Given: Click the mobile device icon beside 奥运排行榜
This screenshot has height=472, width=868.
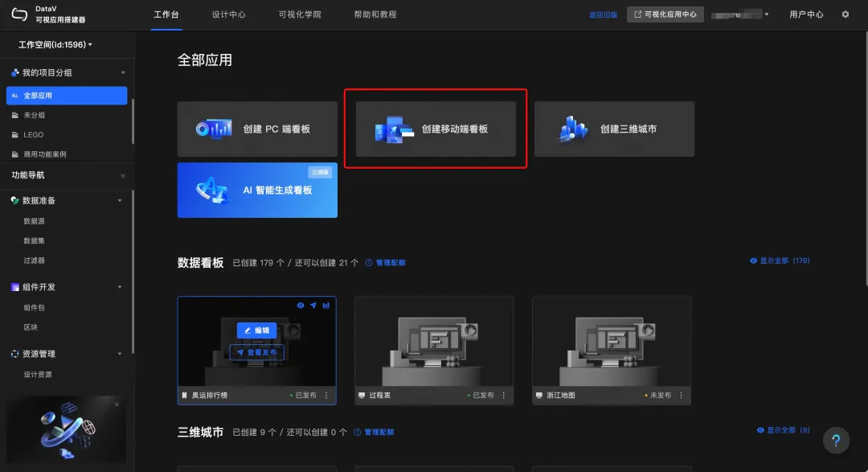Looking at the screenshot, I should point(184,395).
